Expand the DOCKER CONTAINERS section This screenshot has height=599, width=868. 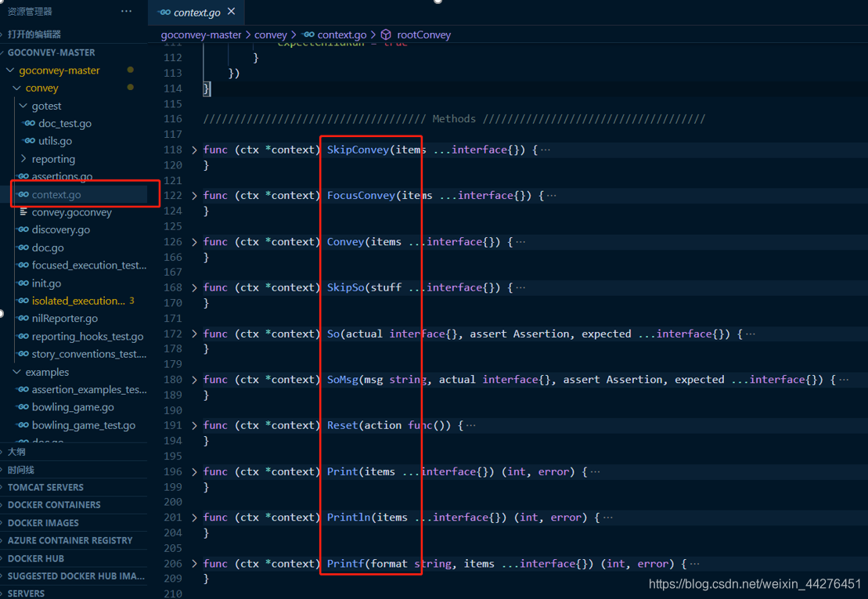[54, 505]
